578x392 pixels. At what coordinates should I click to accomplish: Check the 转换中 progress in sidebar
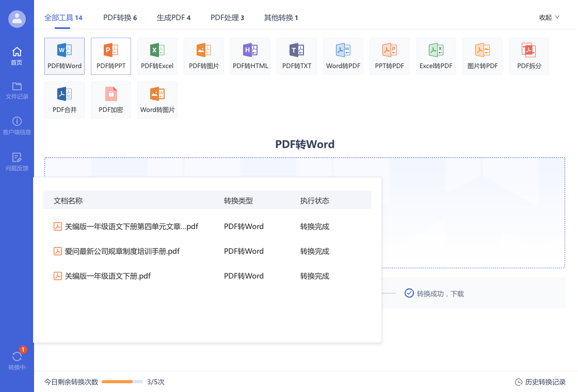click(17, 358)
